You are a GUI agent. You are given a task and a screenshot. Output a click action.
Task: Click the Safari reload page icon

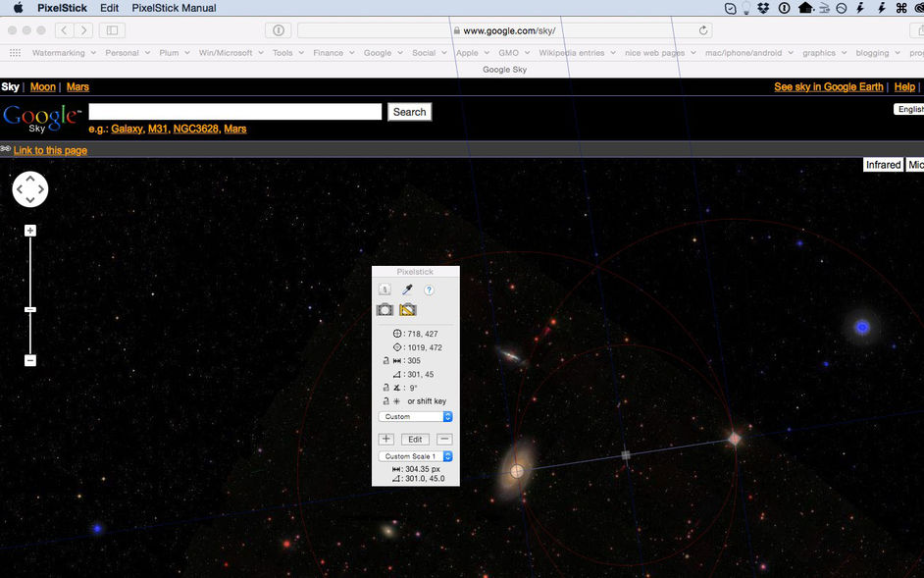click(x=703, y=30)
